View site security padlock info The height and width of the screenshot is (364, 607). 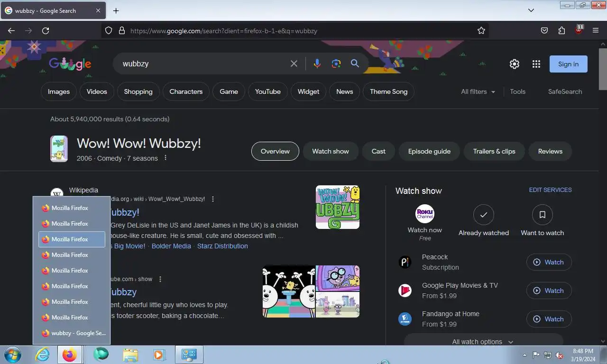point(122,30)
